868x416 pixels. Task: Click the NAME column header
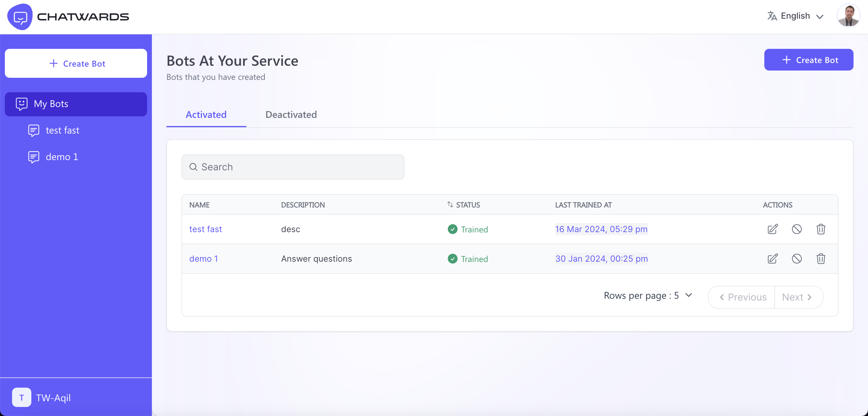coord(199,205)
